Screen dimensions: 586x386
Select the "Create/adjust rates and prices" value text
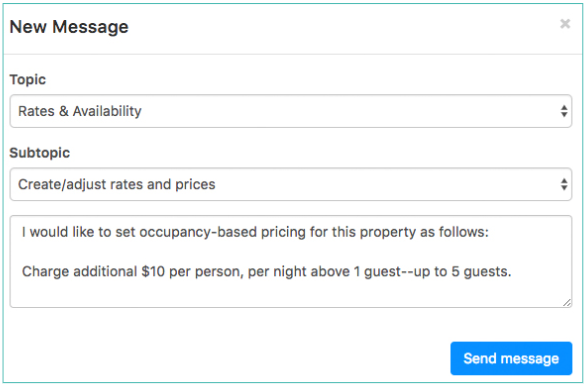click(x=117, y=184)
